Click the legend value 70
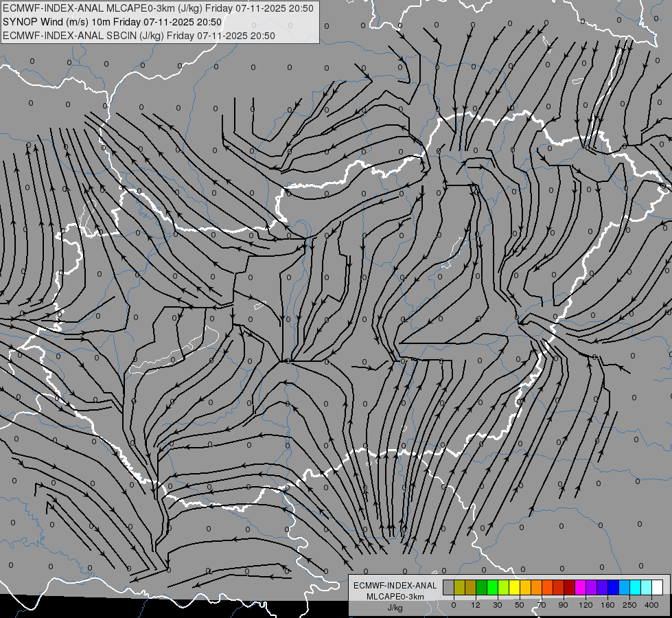The width and height of the screenshot is (672, 618). pyautogui.click(x=542, y=605)
